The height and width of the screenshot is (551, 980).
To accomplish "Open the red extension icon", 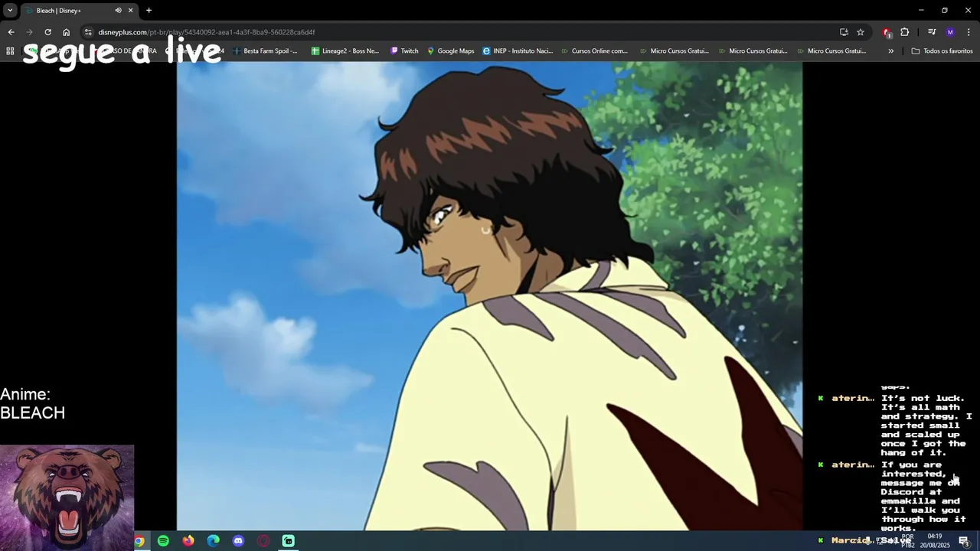I will pos(887,32).
